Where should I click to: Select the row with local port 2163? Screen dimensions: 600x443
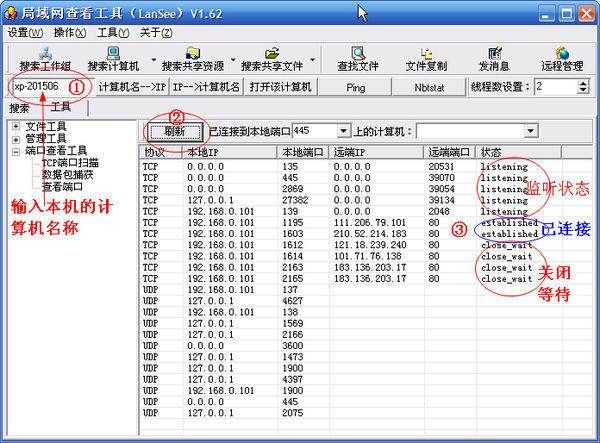[x=365, y=267]
